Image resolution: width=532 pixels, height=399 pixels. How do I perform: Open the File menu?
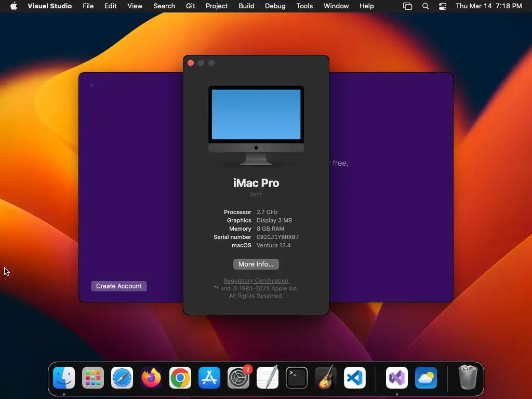tap(88, 6)
